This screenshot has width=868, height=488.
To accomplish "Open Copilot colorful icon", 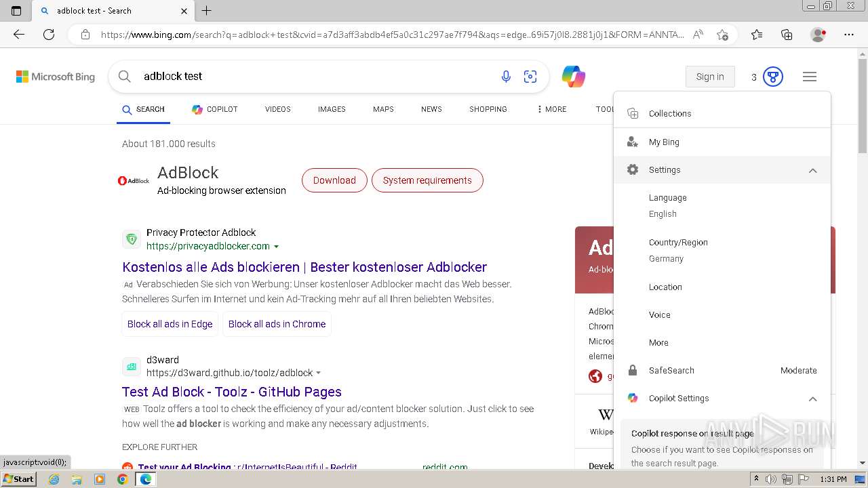I will (574, 77).
